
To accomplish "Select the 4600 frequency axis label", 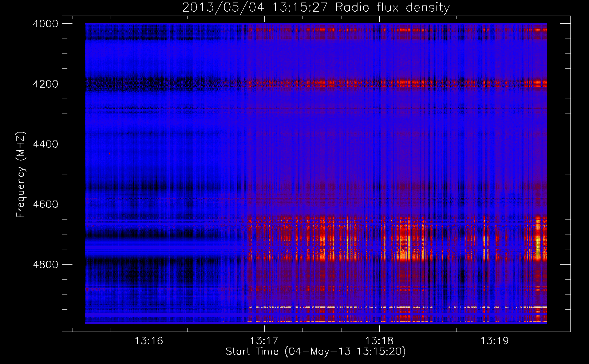I will point(46,204).
